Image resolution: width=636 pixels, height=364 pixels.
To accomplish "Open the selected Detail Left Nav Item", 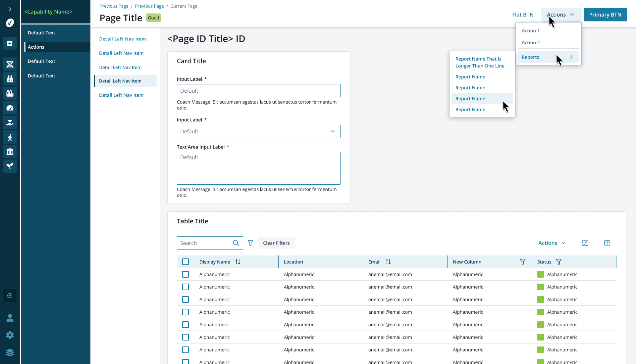I will pyautogui.click(x=125, y=81).
